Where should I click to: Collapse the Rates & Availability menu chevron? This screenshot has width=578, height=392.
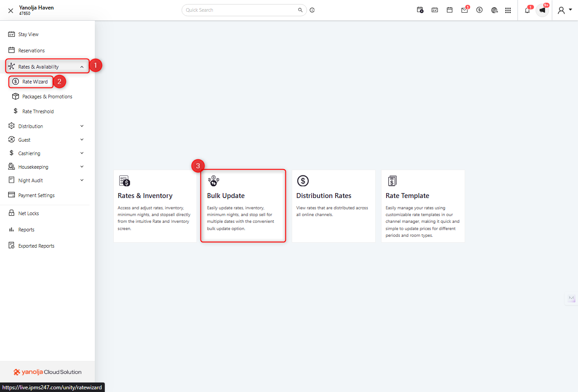coord(82,67)
